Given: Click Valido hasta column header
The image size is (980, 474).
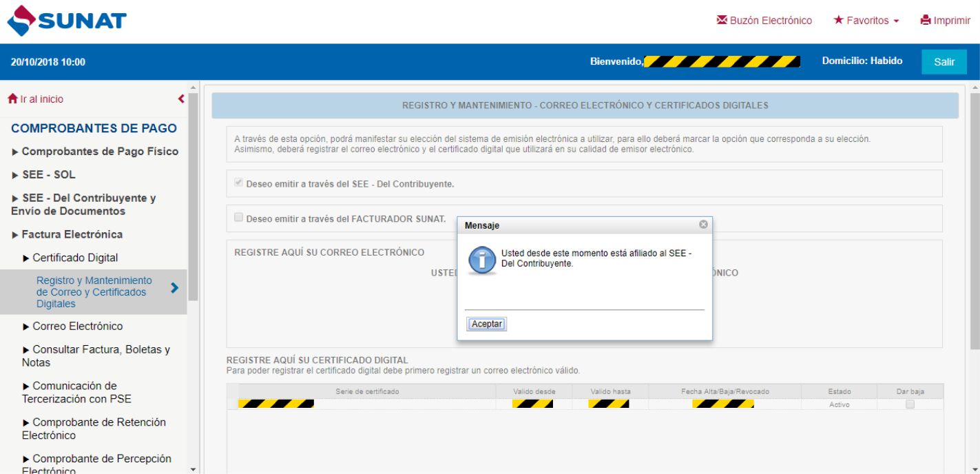Looking at the screenshot, I should tap(610, 391).
